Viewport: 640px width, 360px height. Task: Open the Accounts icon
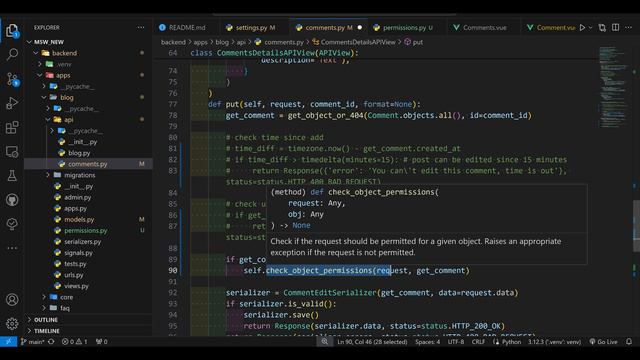12,300
